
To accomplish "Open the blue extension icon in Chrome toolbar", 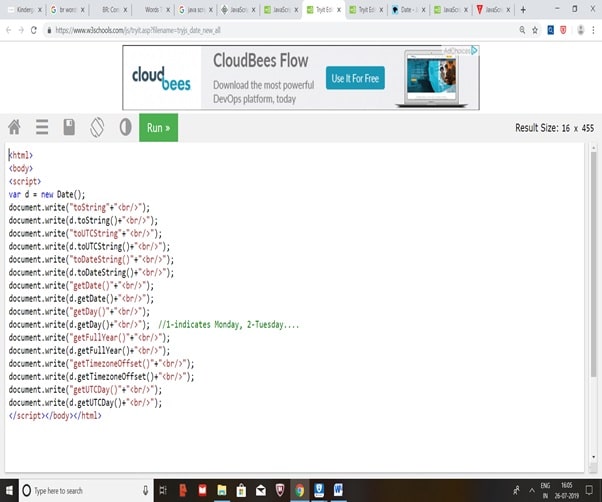I will [551, 30].
